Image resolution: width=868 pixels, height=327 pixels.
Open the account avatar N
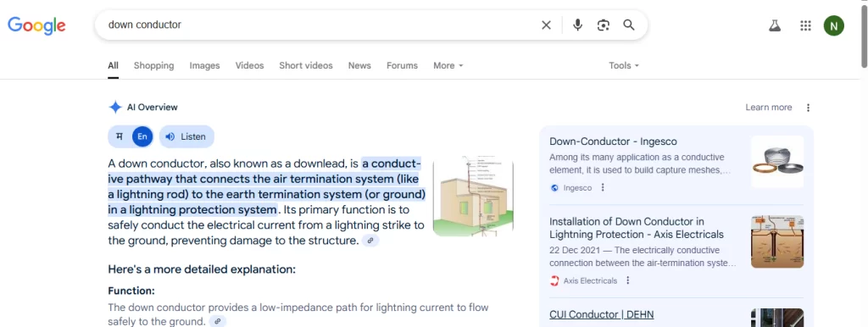point(834,25)
